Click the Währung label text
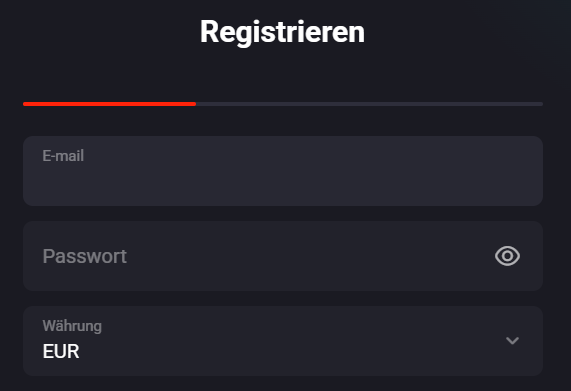Image resolution: width=571 pixels, height=391 pixels. tap(72, 325)
